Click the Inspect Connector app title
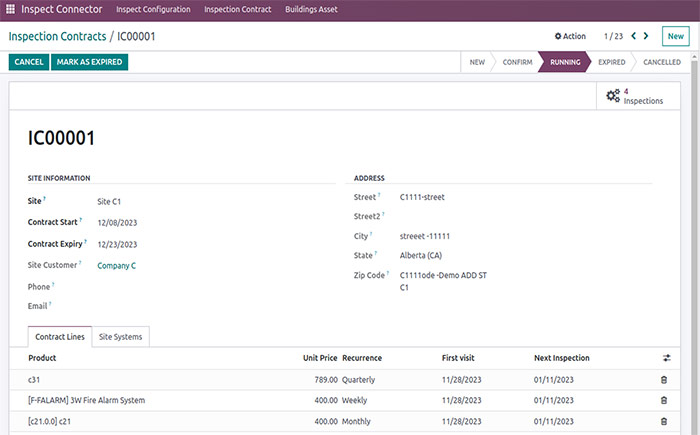 pyautogui.click(x=62, y=9)
